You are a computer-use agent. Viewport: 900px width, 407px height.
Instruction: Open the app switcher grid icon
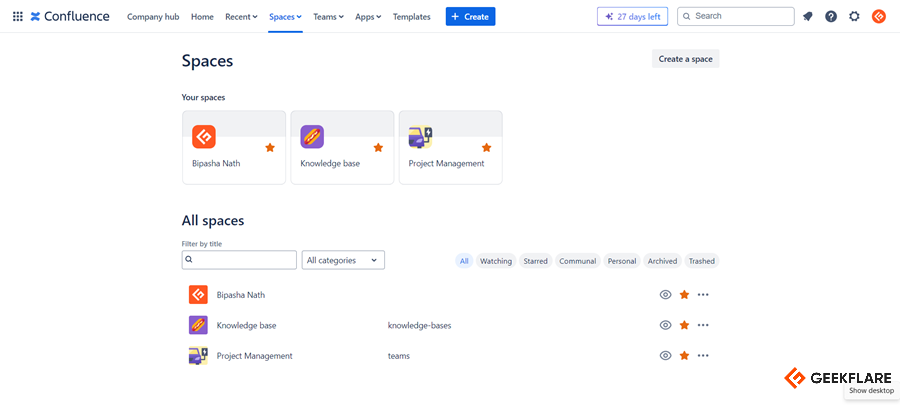coord(18,17)
